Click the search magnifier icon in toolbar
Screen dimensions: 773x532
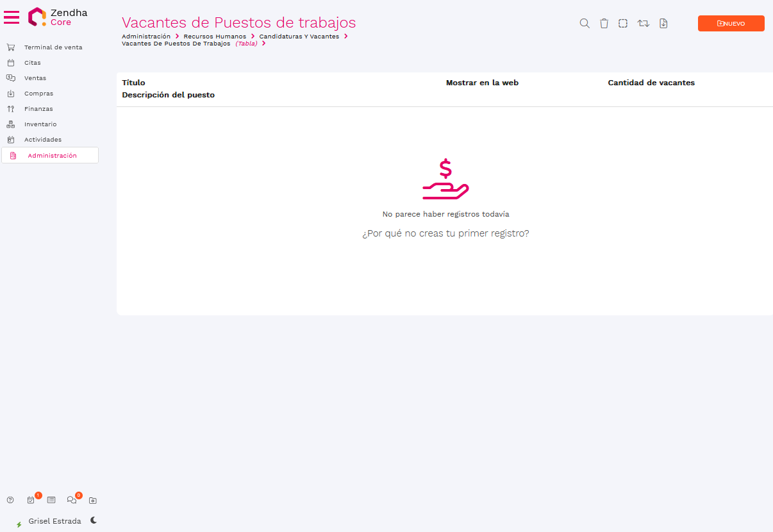585,24
